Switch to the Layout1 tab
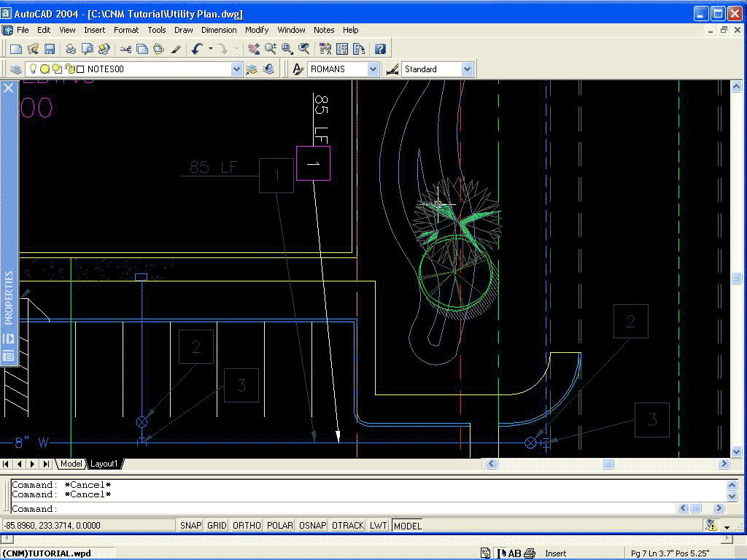The height and width of the screenshot is (560, 747). tap(104, 464)
